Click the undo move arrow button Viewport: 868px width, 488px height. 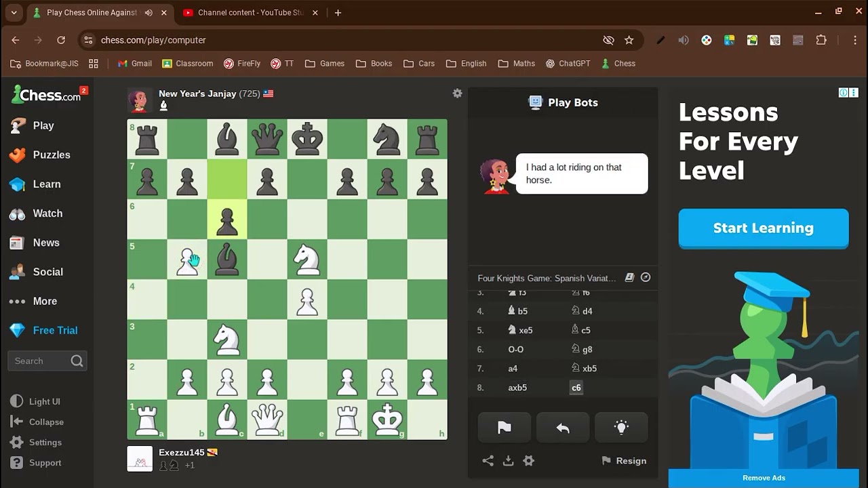(563, 428)
